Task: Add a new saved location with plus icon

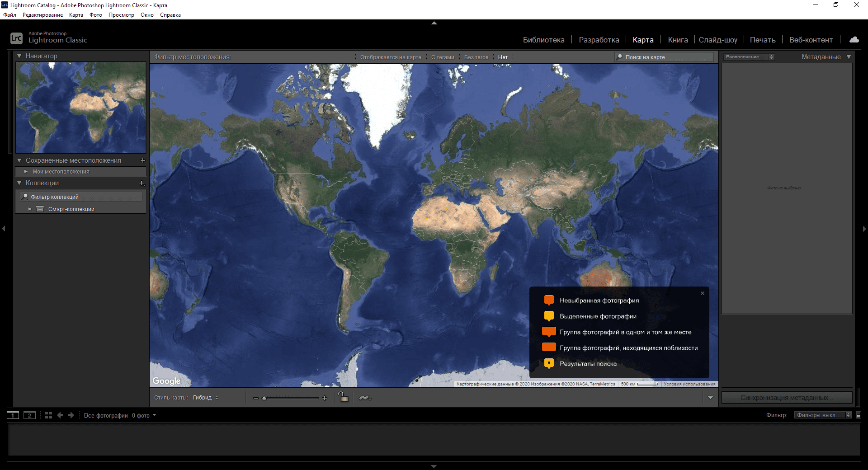Action: pyautogui.click(x=143, y=160)
